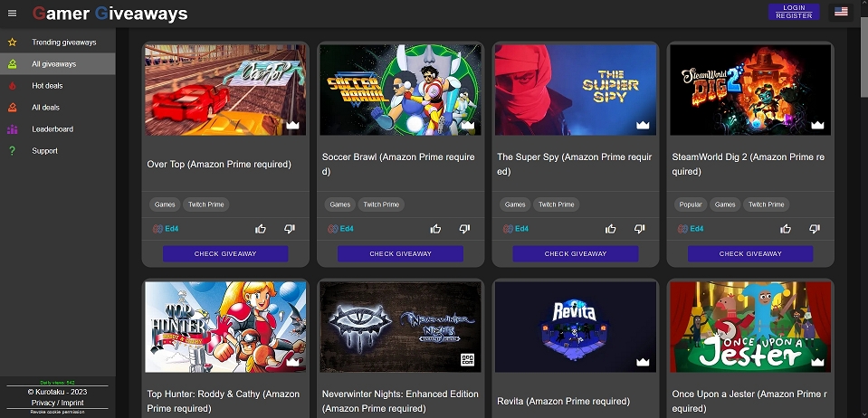The width and height of the screenshot is (868, 418).
Task: Open the SteamWorld Dig 2 thumbnail
Action: point(750,90)
